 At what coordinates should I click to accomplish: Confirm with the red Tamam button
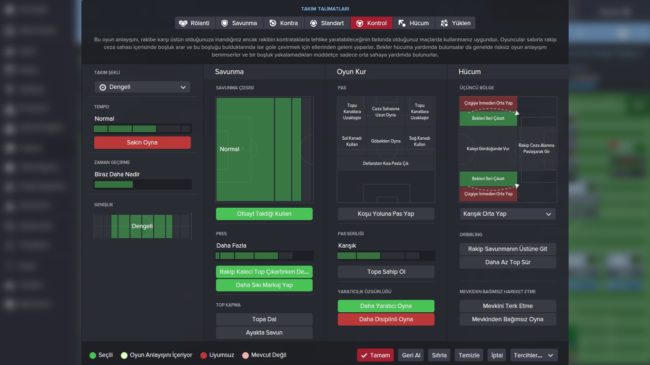[x=375, y=355]
